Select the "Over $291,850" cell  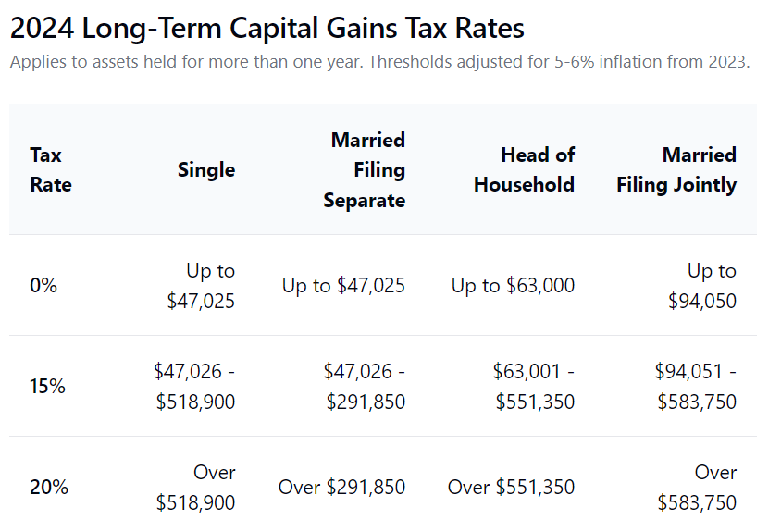(341, 488)
